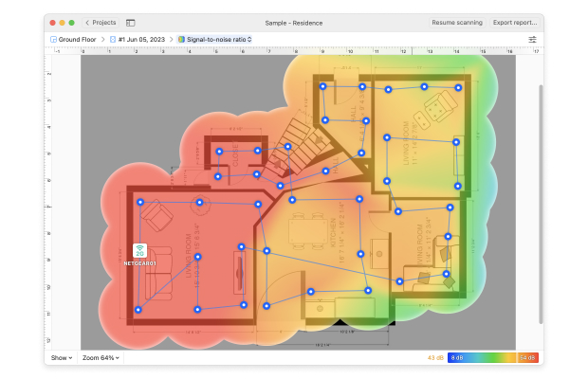This screenshot has width=588, height=379.
Task: Click the NETGEAR01 label on map
Action: pos(139,263)
